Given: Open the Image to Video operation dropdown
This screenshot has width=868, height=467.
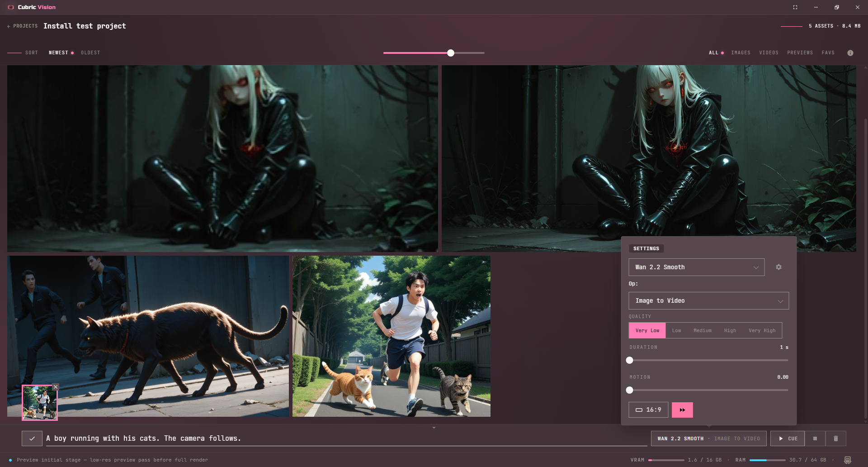Looking at the screenshot, I should [x=709, y=301].
